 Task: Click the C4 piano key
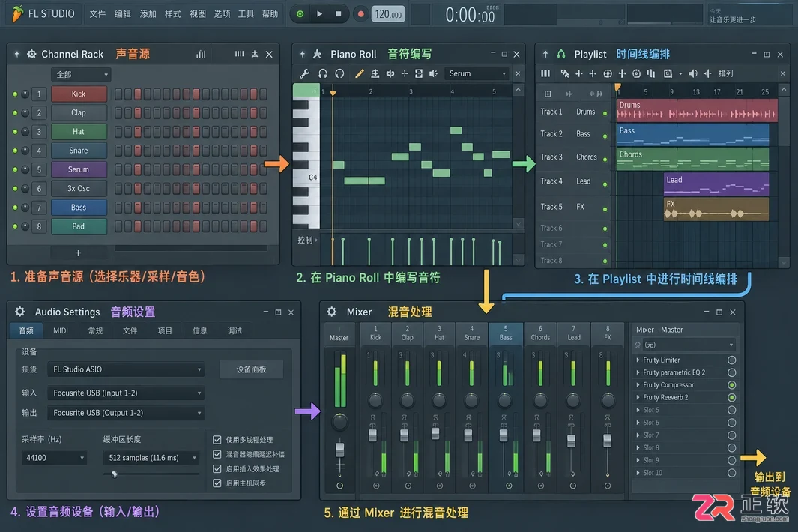[x=306, y=177]
